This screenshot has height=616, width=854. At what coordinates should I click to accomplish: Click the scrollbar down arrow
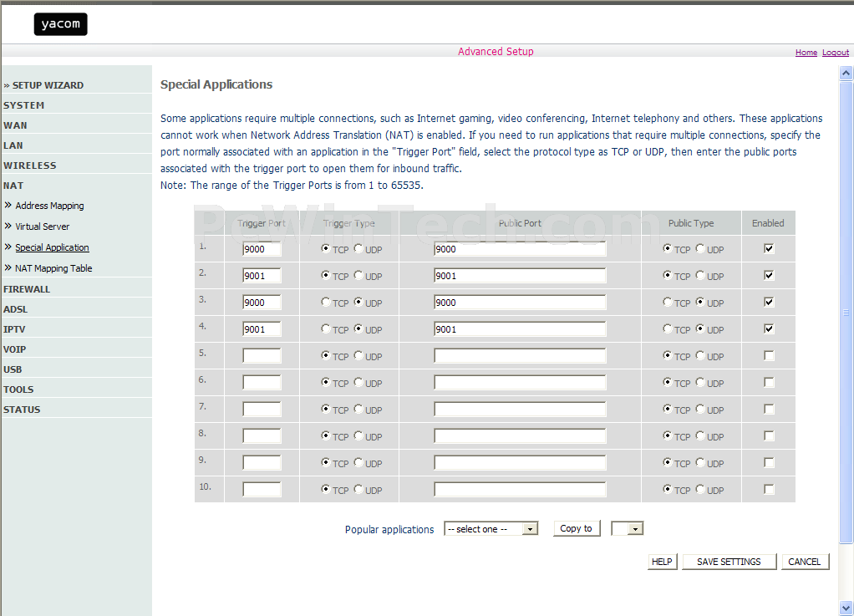point(846,608)
